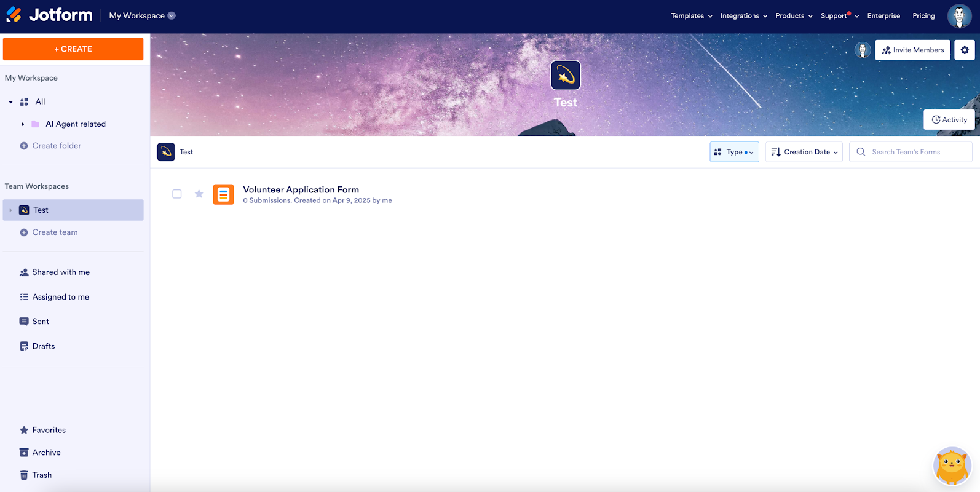Viewport: 980px width, 492px height.
Task: Open the Podo chat assistant mascot
Action: [952, 466]
